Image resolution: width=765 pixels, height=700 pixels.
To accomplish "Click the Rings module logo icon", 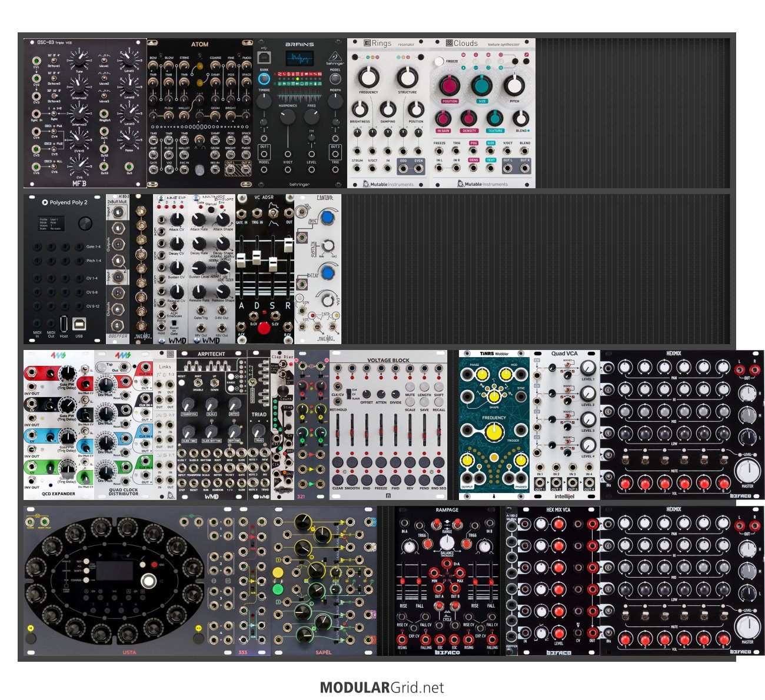I will pos(367,43).
